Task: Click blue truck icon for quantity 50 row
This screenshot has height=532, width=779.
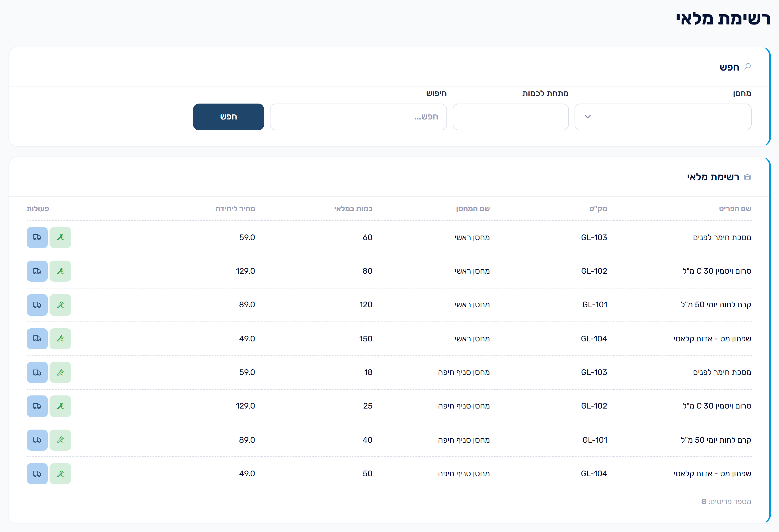Action: pyautogui.click(x=37, y=474)
